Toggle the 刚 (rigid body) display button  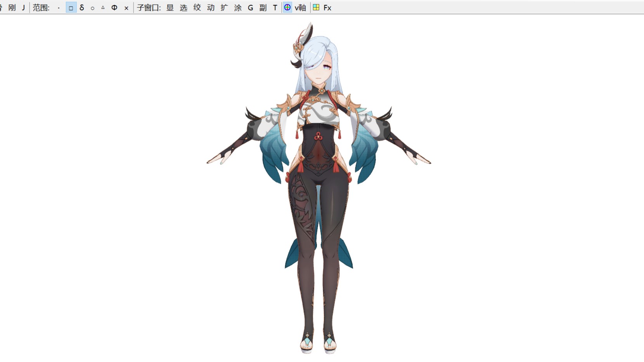coord(12,8)
